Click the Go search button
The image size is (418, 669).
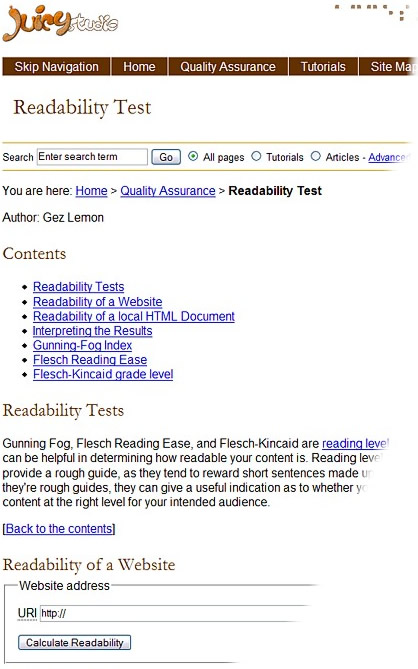tap(166, 157)
